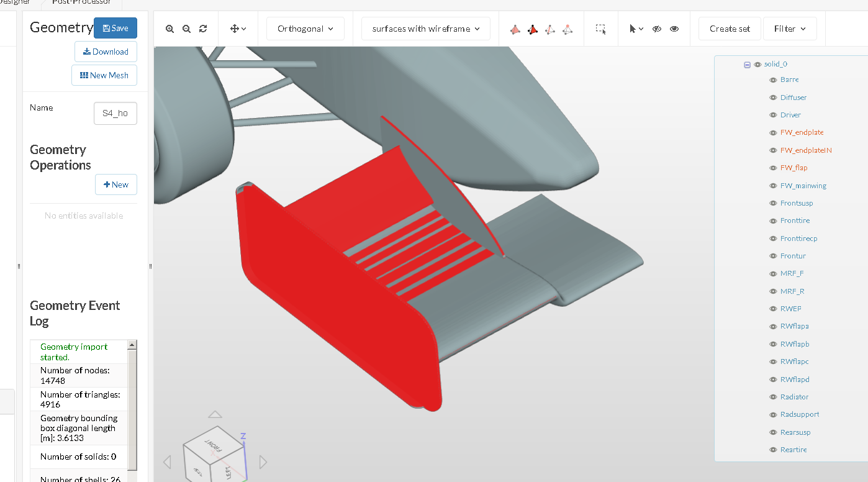Toggle visibility of solid_0
868x482 pixels.
tap(757, 65)
